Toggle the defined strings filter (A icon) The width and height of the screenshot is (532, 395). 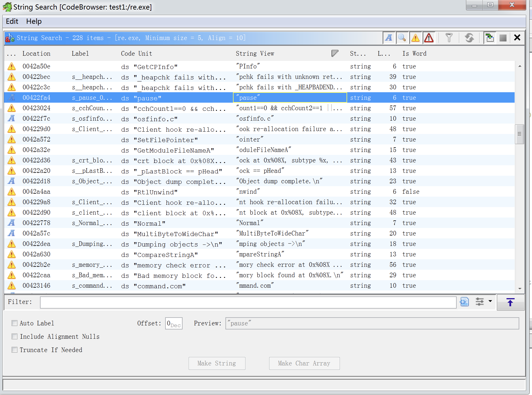click(x=389, y=38)
